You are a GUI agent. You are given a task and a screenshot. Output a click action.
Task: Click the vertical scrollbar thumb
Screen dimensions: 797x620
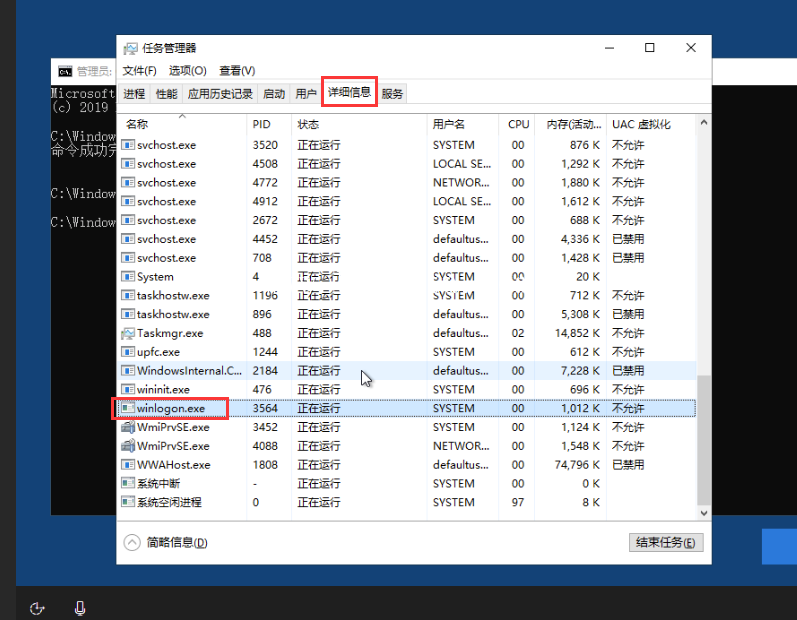tap(703, 440)
